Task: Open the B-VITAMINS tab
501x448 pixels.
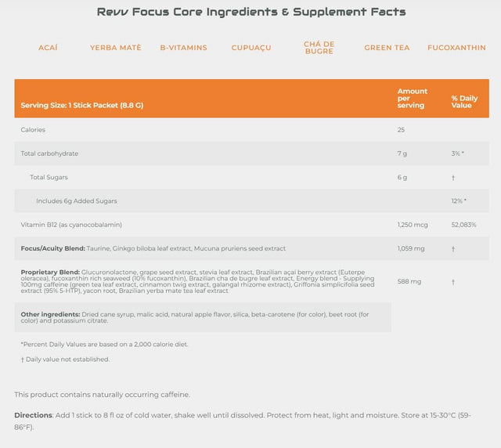Action: (183, 48)
